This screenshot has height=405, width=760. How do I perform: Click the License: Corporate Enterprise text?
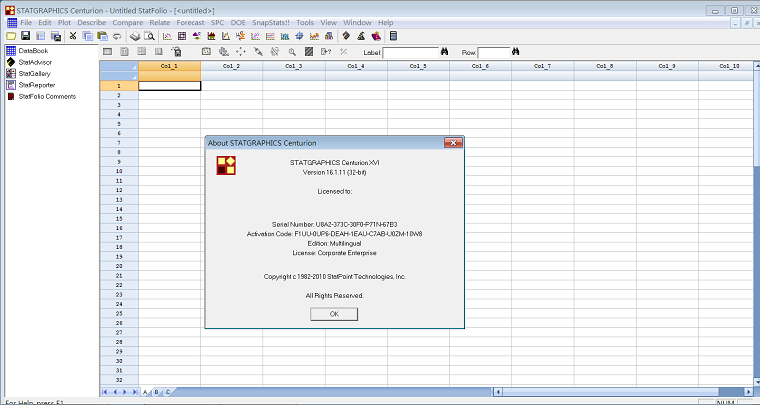point(334,253)
